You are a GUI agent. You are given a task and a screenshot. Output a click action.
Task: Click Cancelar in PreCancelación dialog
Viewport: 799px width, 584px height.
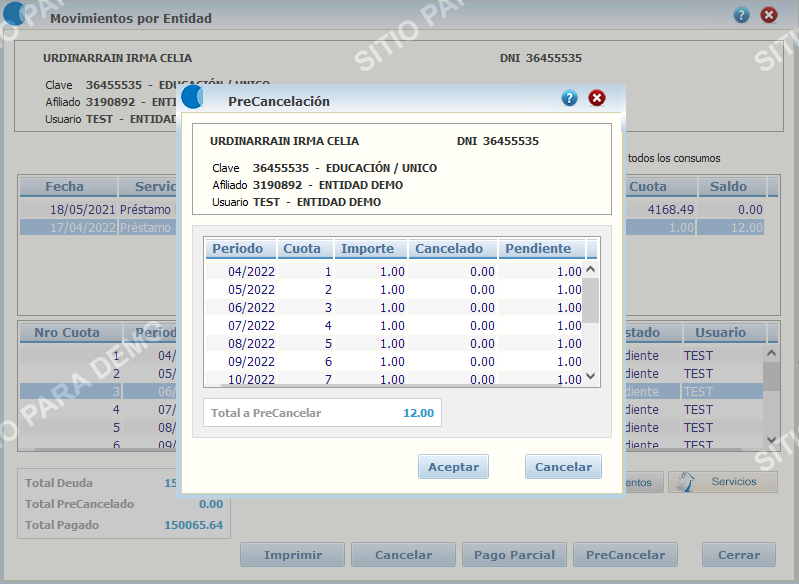[x=563, y=467]
